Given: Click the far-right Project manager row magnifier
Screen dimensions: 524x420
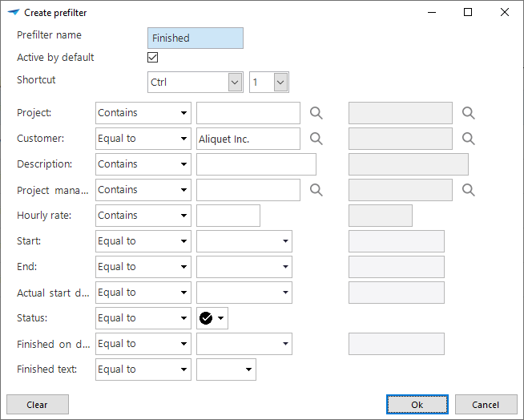Looking at the screenshot, I should 469,190.
